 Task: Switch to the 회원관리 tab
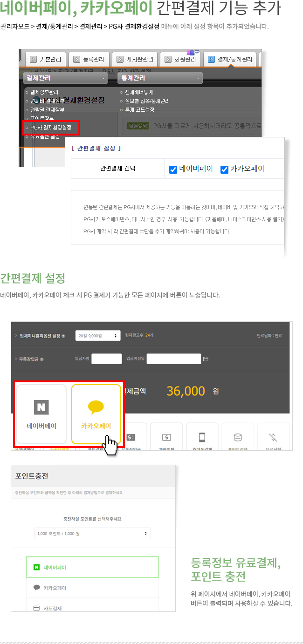180,59
